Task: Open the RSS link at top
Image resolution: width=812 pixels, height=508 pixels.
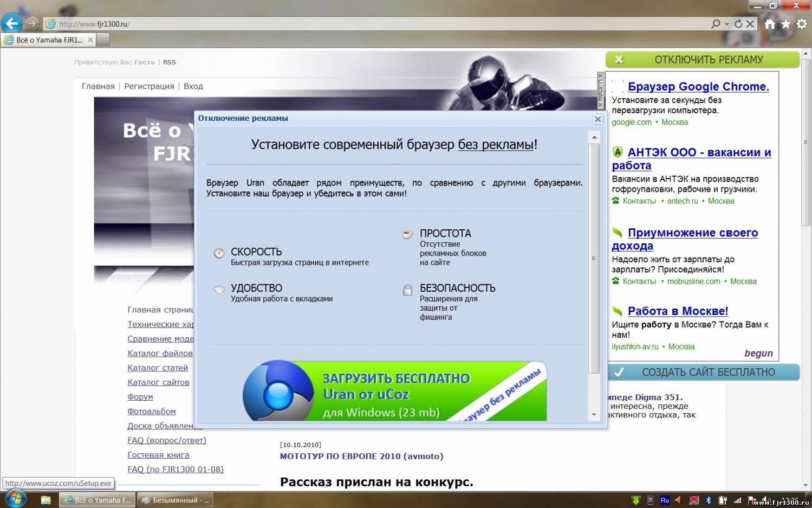Action: tap(170, 62)
